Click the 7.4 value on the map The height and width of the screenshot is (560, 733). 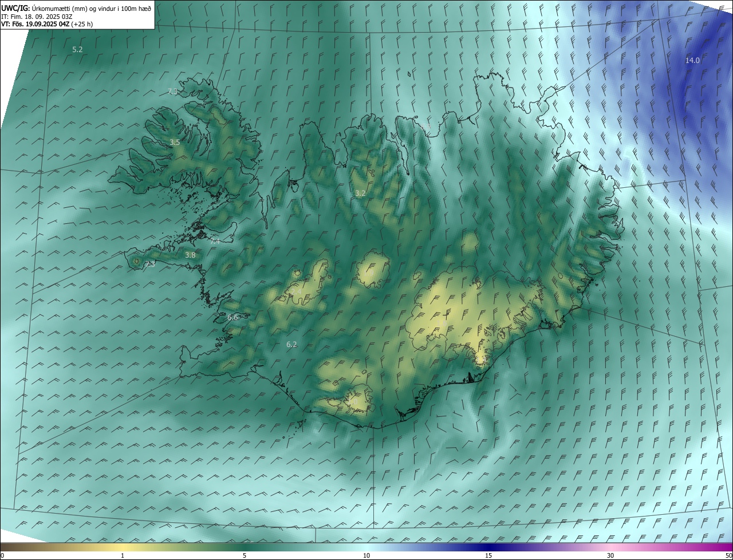pyautogui.click(x=215, y=242)
